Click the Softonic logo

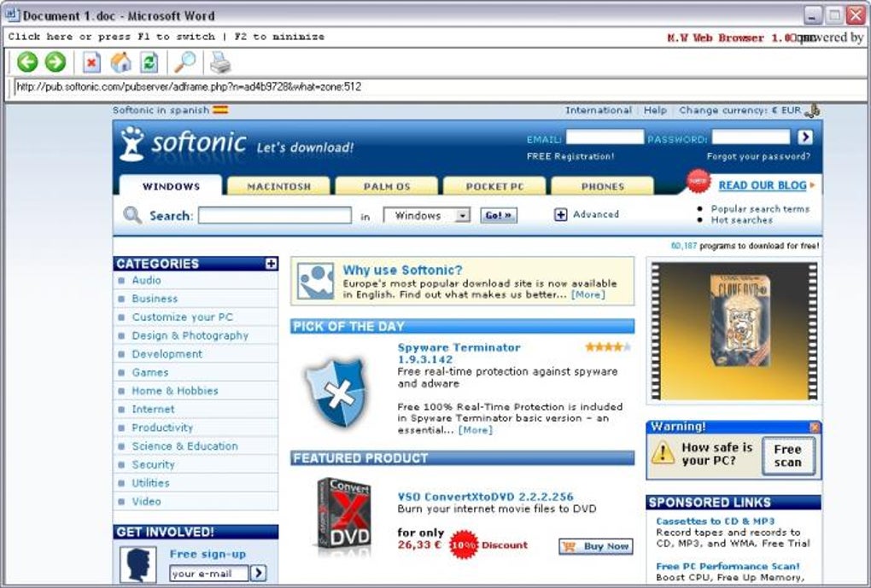(x=183, y=144)
